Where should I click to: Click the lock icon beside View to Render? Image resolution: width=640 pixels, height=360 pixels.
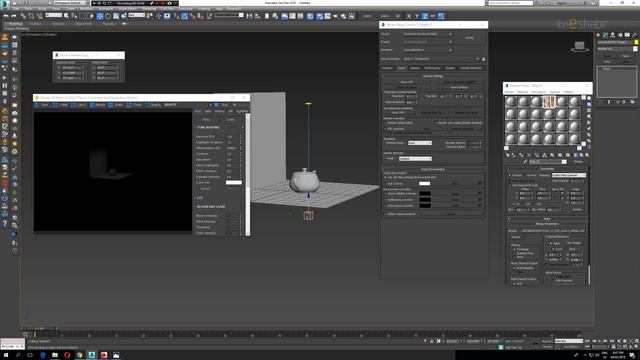[484, 59]
